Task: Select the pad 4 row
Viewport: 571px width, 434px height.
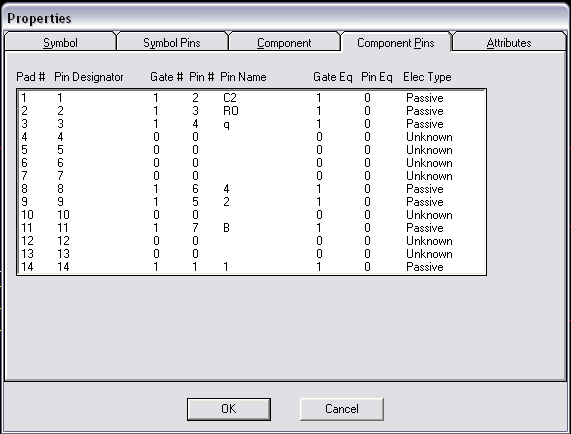Action: pyautogui.click(x=251, y=137)
